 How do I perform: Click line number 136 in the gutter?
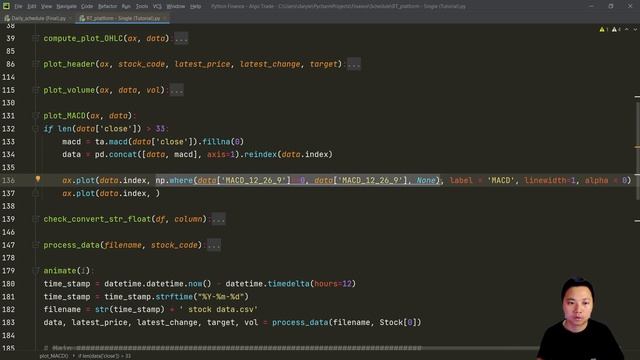click(x=10, y=180)
